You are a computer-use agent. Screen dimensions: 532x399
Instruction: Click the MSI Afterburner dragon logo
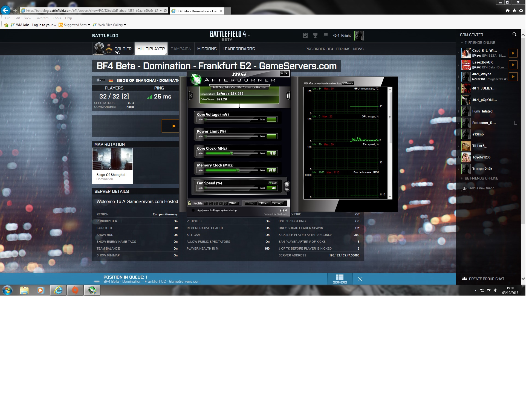[196, 79]
